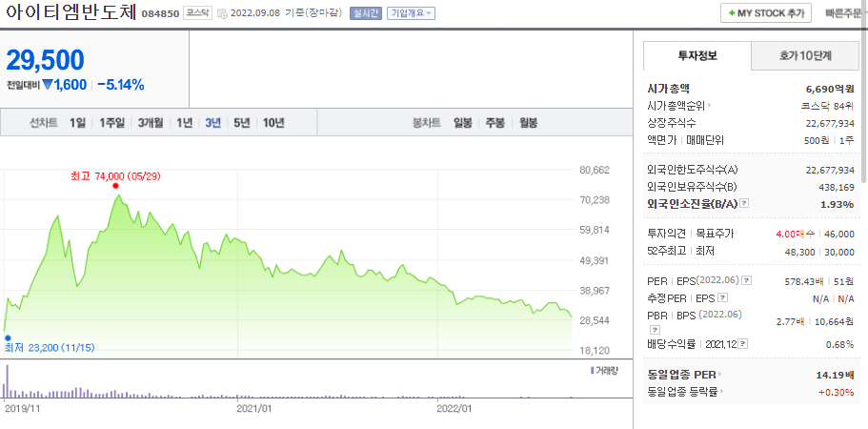
Task: Switch to the 투자정보 tab
Action: (696, 55)
